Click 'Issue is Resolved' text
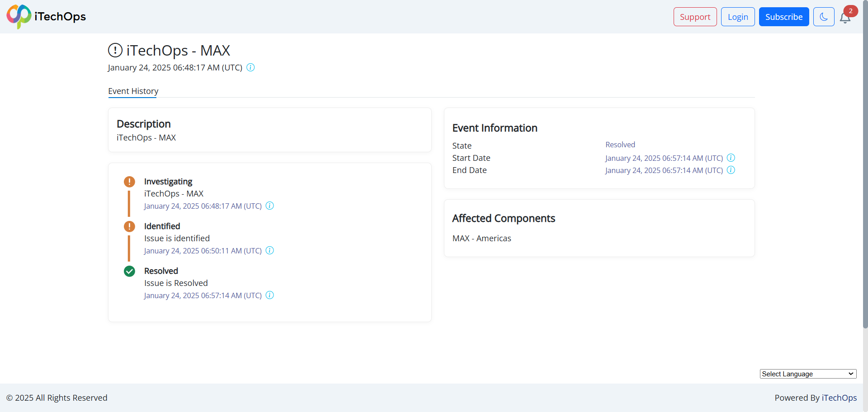868x412 pixels. [x=176, y=283]
